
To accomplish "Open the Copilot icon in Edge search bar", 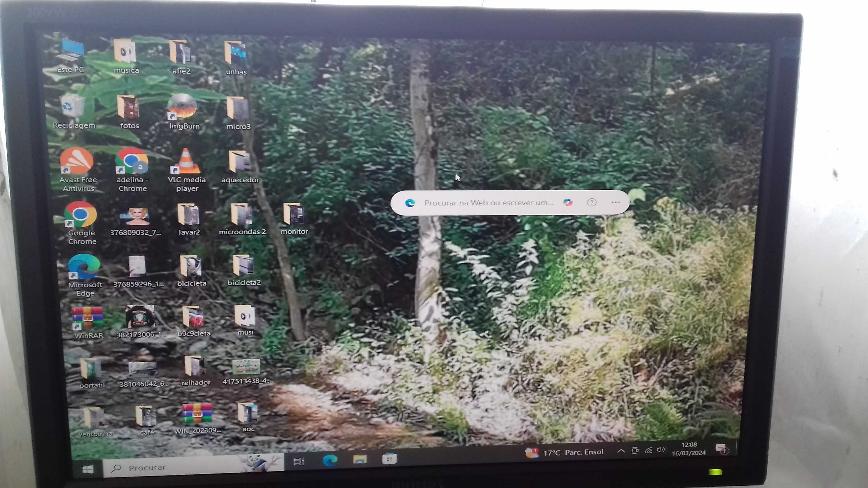I will pos(568,202).
